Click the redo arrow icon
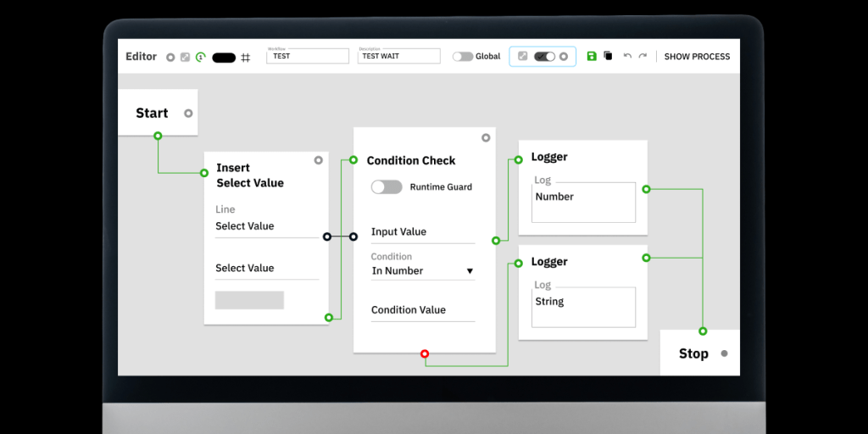 tap(643, 57)
